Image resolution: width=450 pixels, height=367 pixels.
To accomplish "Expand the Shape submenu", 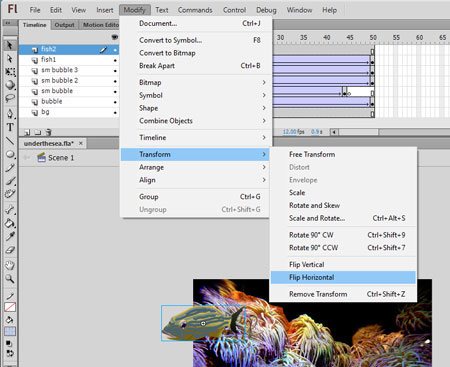I will click(196, 108).
